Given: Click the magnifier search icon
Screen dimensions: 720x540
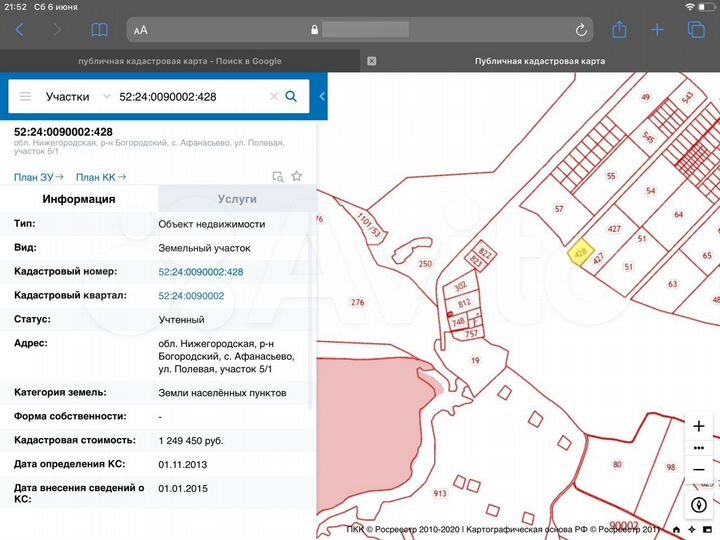Looking at the screenshot, I should pyautogui.click(x=291, y=97).
